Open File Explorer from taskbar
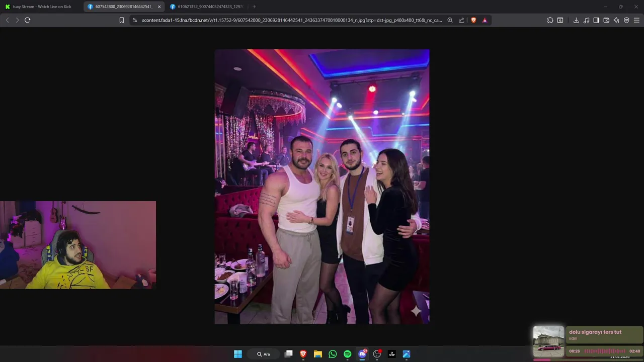 [318, 354]
